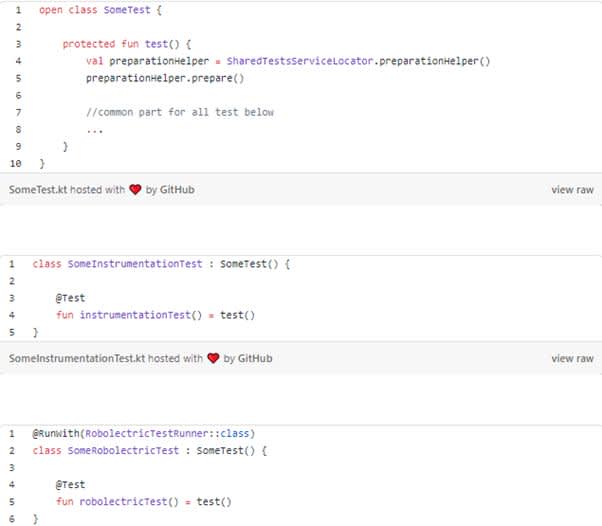Image resolution: width=602 pixels, height=526 pixels.
Task: Open SomeInstrumentationTest.kt file link
Action: tap(77, 358)
